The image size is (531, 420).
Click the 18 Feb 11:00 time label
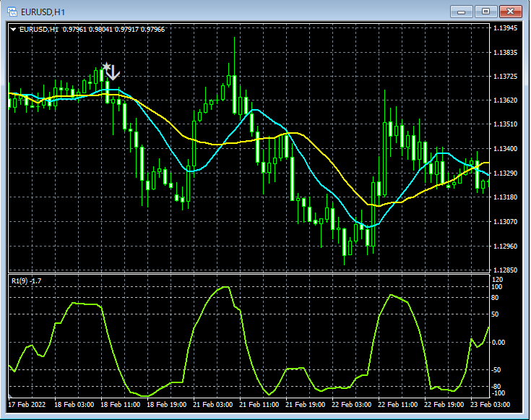(x=120, y=404)
